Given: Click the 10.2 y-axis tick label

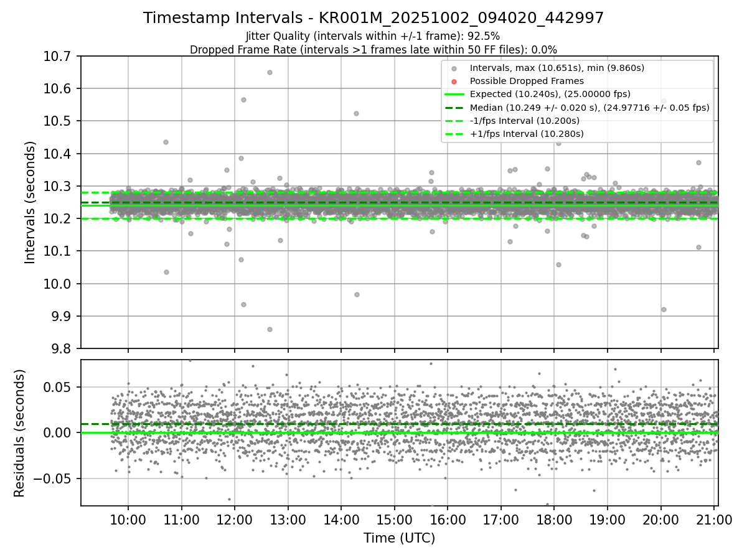Looking at the screenshot, I should (57, 218).
